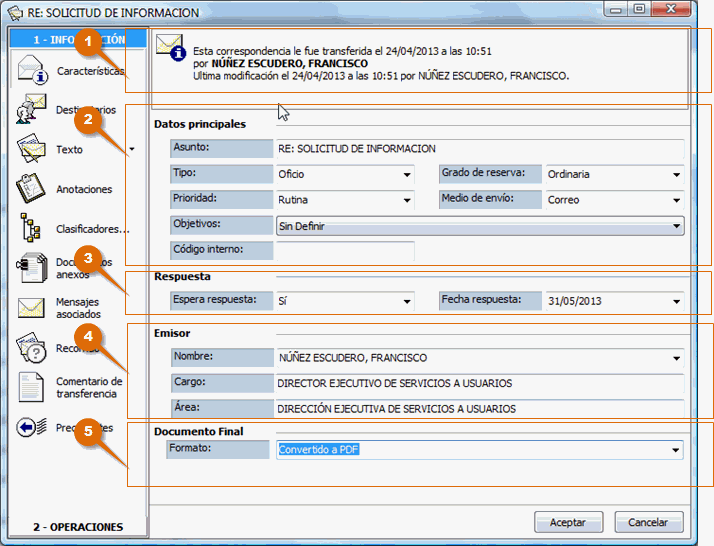Viewport: 714px width, 546px height.
Task: Open Comentario de transferencia document icon
Action: (x=31, y=387)
